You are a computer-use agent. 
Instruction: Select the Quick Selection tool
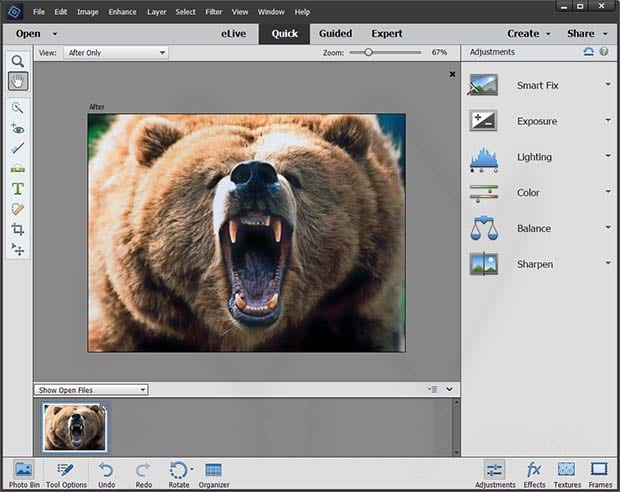point(18,108)
